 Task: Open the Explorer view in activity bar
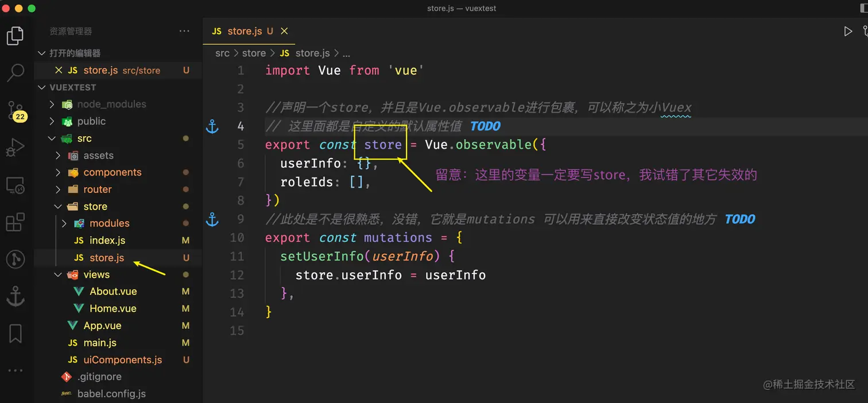pyautogui.click(x=15, y=36)
